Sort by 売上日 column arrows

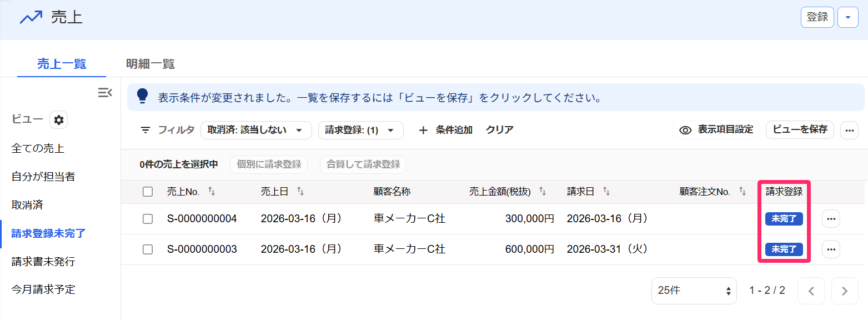(300, 191)
